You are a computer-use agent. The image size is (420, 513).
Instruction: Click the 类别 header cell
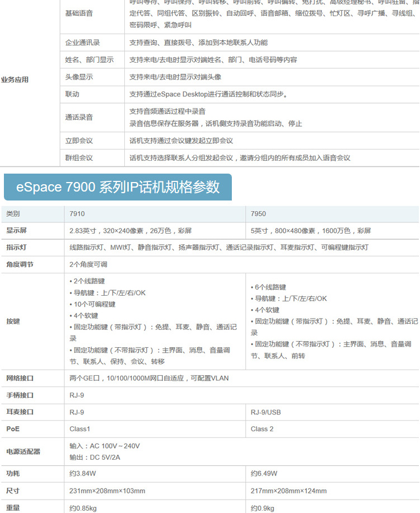click(x=13, y=214)
